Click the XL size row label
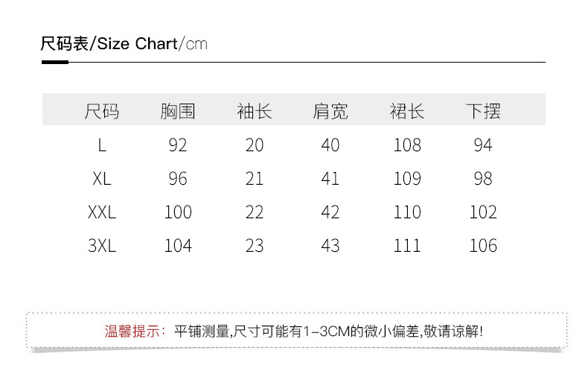Screen dimensions: 588x380 click(x=102, y=179)
